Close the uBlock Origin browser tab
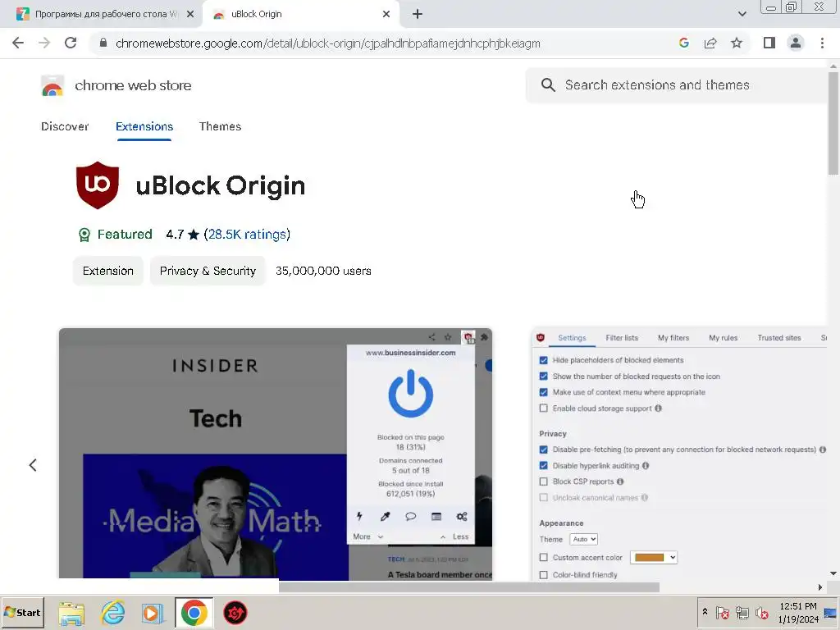This screenshot has height=630, width=840. (x=386, y=14)
